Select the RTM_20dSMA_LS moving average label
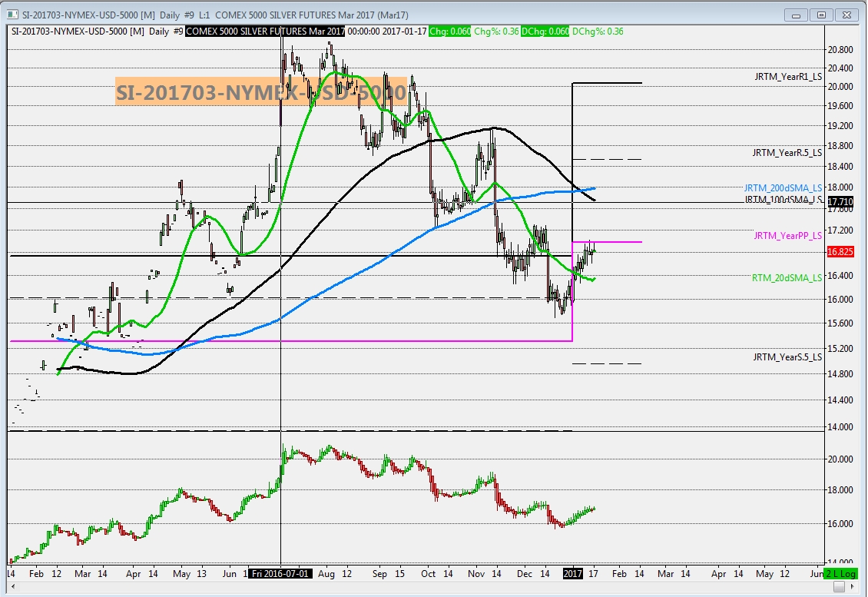This screenshot has height=597, width=868. coord(787,277)
